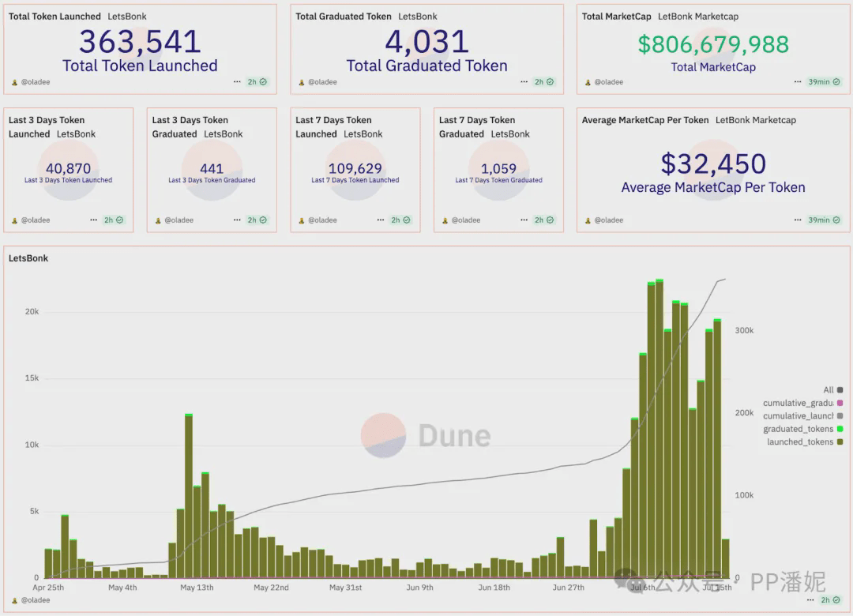Click the 40,870 three-day launched value
The width and height of the screenshot is (853, 616).
(69, 168)
